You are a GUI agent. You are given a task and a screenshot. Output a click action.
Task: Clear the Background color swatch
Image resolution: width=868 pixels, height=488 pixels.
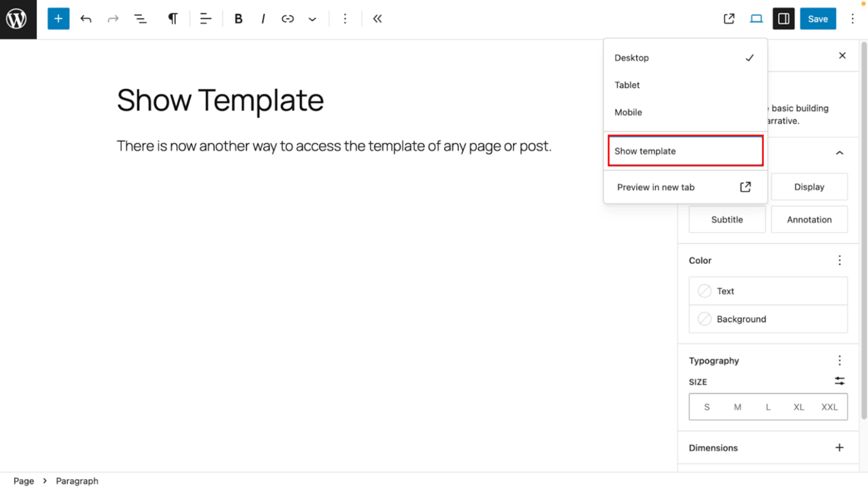coord(704,319)
